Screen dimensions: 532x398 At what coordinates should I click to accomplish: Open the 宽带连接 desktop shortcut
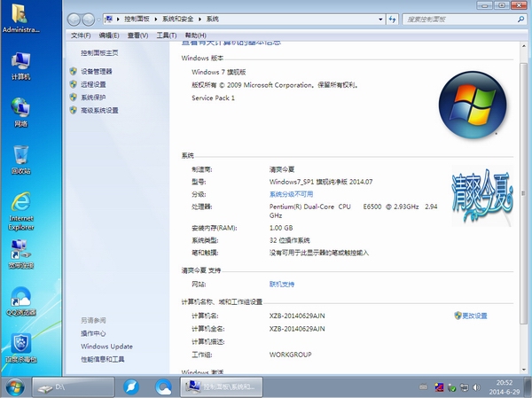coord(21,254)
